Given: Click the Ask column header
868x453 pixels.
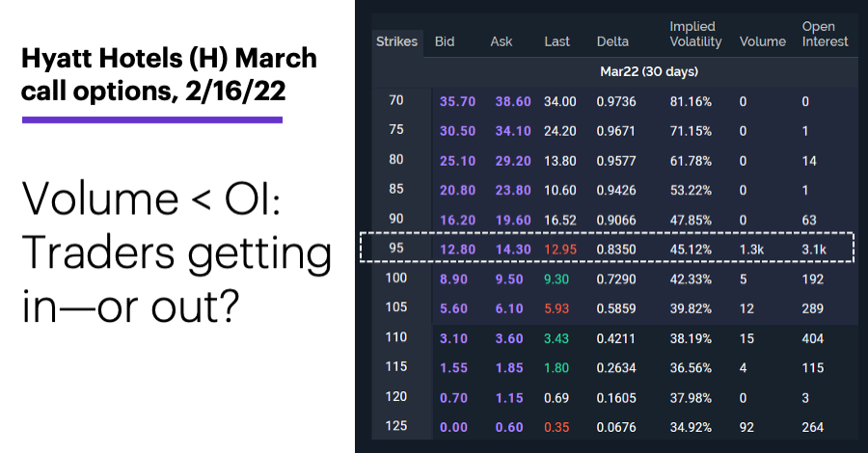Looking at the screenshot, I should pos(501,42).
